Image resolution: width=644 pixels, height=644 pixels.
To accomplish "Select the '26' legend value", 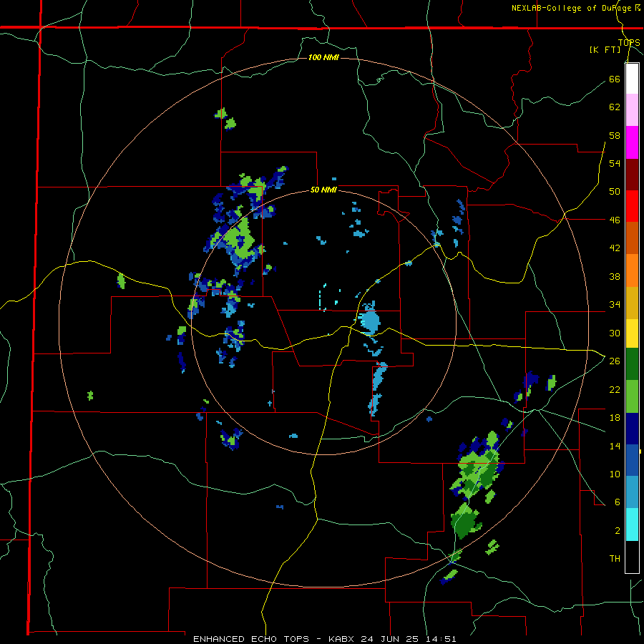I will (x=615, y=361).
